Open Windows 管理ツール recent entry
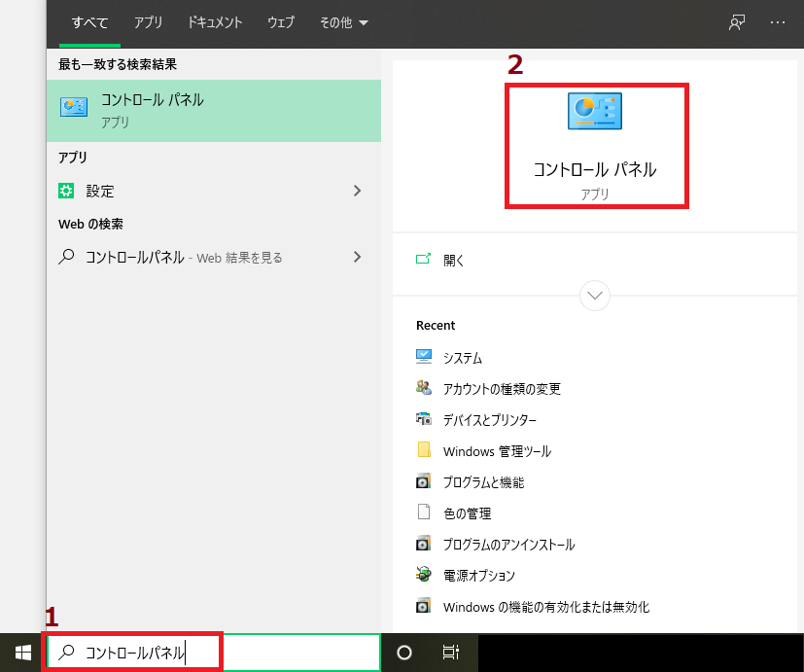 498,451
